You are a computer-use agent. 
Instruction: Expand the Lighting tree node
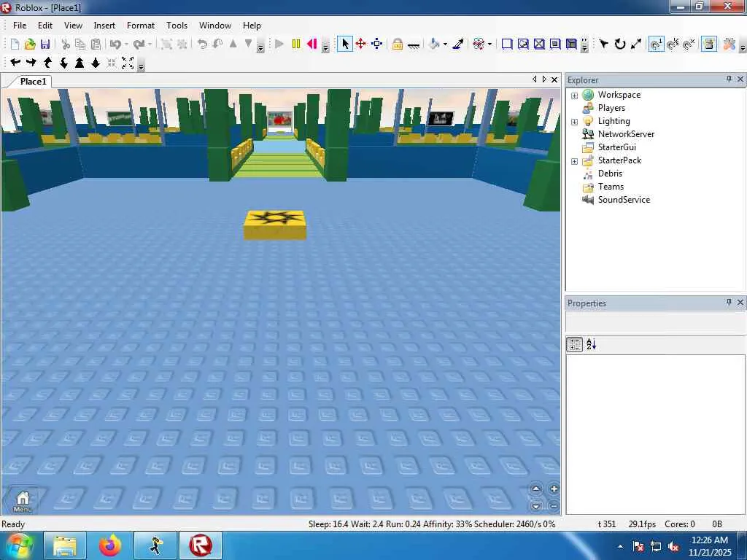[x=574, y=122]
